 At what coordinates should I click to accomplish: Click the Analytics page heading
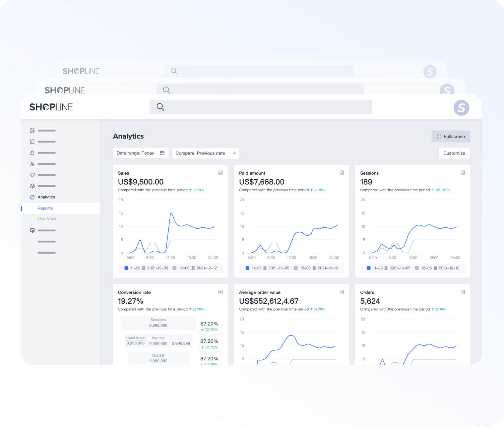pos(128,136)
